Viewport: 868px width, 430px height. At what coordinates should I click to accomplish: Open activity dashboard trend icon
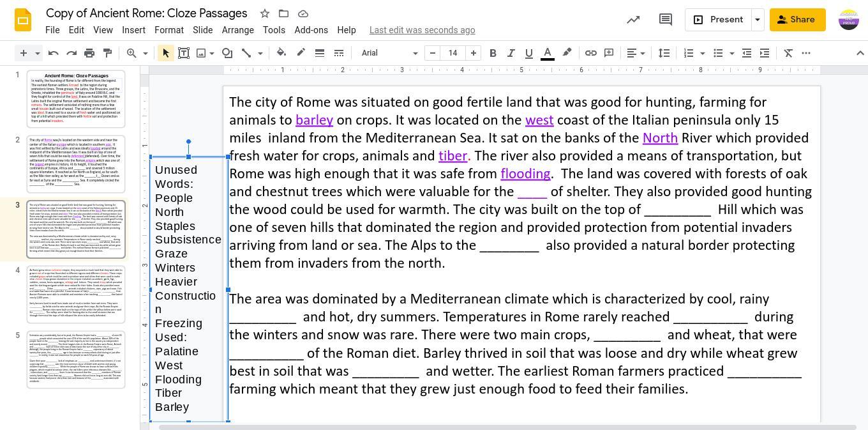pyautogui.click(x=633, y=20)
